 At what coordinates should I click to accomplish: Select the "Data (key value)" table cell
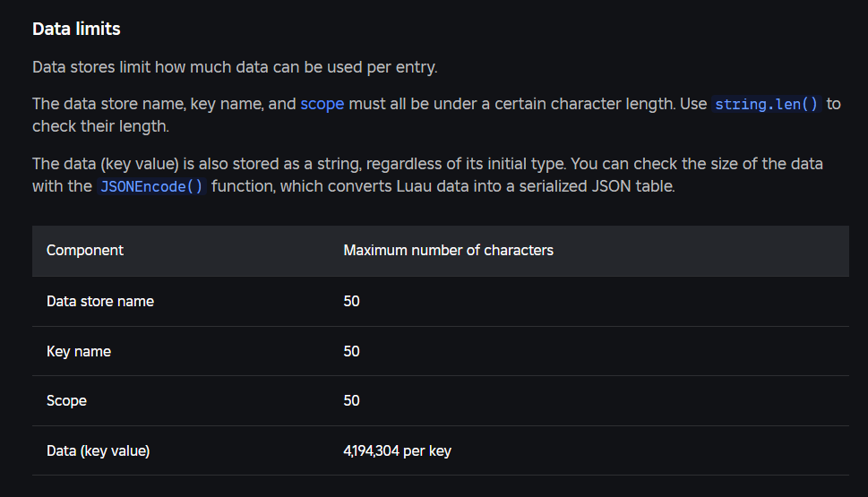click(98, 451)
